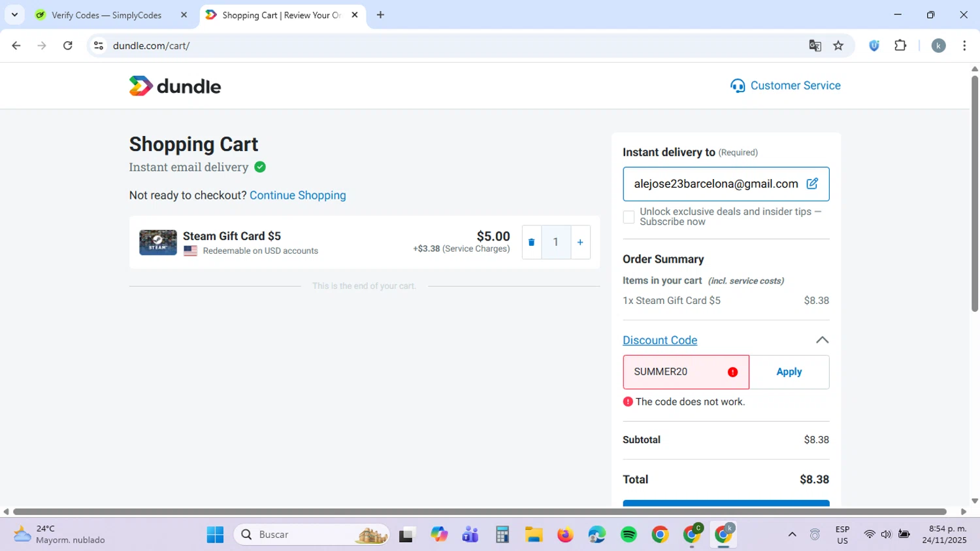Image resolution: width=980 pixels, height=551 pixels.
Task: Show hidden system tray icons
Action: 792,535
